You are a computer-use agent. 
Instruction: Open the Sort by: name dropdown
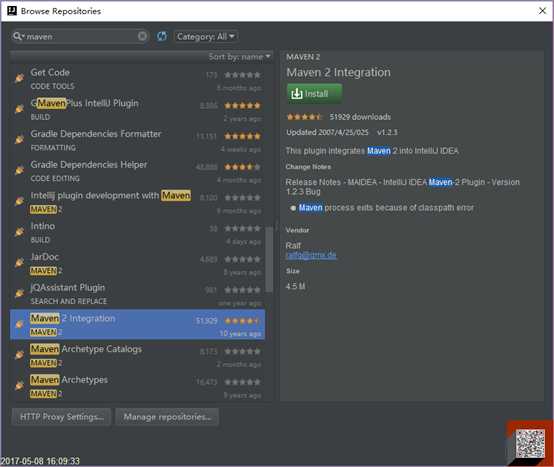pos(239,57)
